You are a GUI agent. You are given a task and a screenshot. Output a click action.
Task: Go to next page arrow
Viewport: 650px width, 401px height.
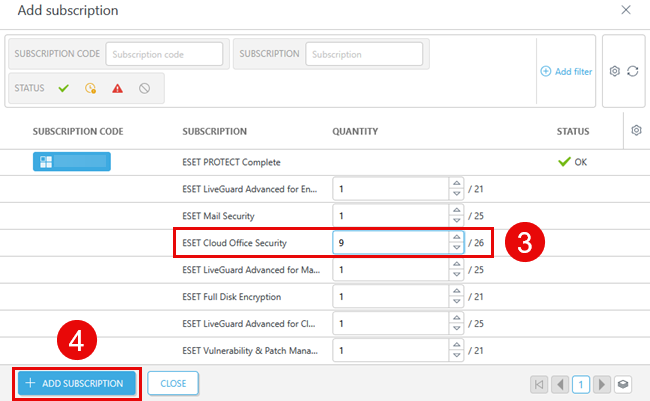(601, 384)
